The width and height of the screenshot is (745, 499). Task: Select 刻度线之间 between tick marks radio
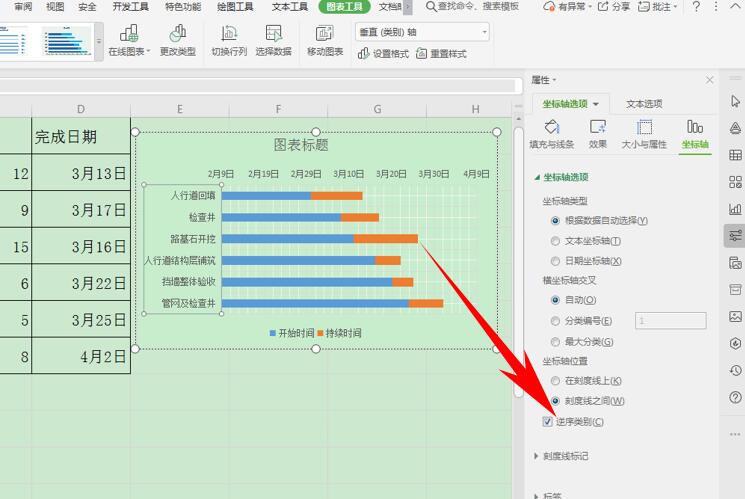[555, 401]
